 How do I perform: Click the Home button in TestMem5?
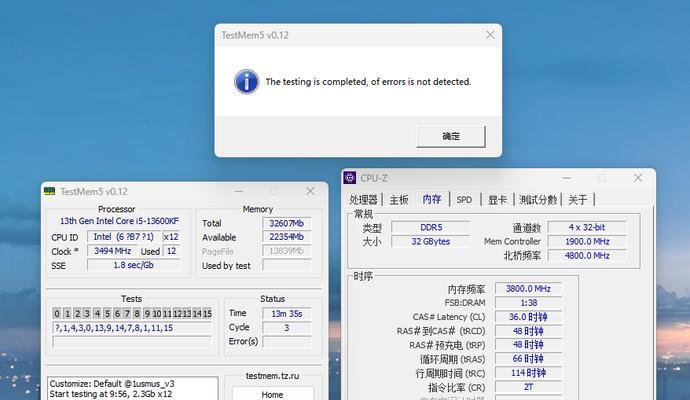tap(272, 394)
